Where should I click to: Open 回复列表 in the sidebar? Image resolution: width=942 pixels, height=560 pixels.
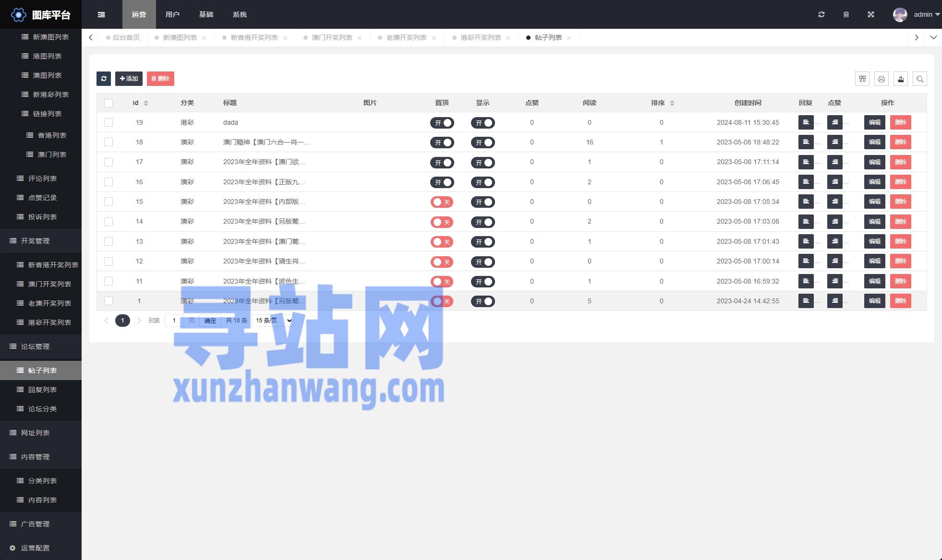(x=41, y=390)
